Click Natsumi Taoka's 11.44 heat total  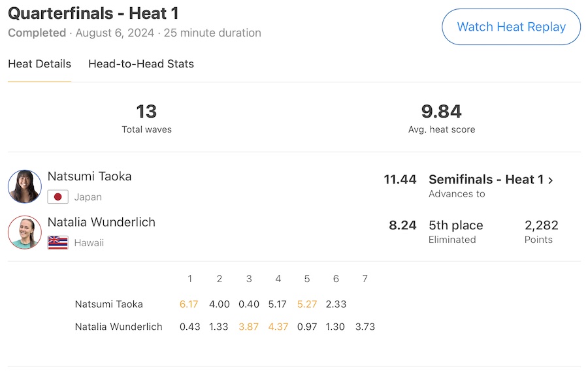pyautogui.click(x=400, y=180)
